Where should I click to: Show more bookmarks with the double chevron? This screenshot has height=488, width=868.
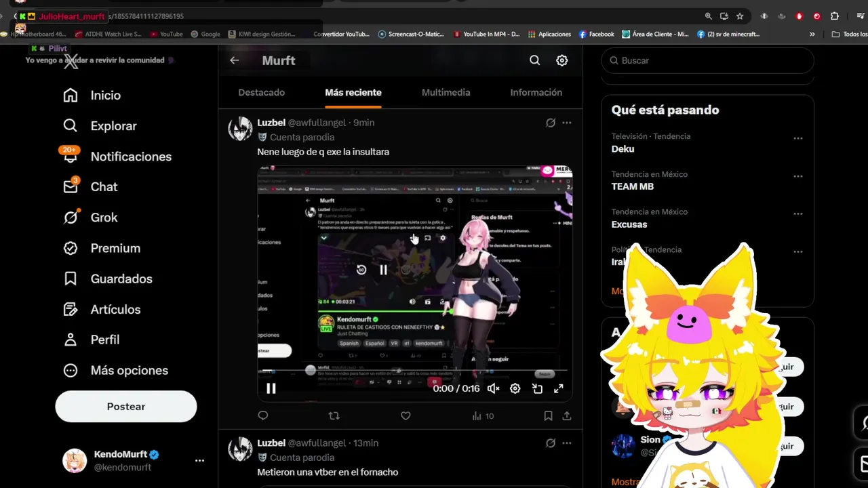pyautogui.click(x=812, y=34)
